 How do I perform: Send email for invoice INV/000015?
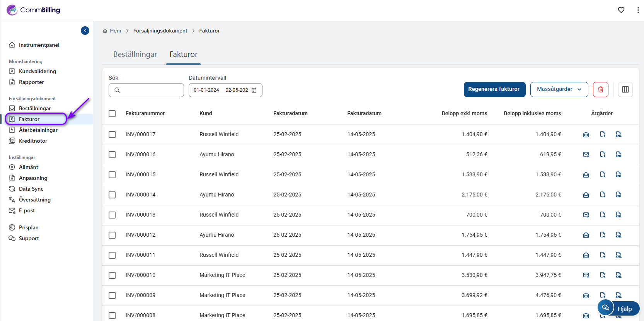586,175
